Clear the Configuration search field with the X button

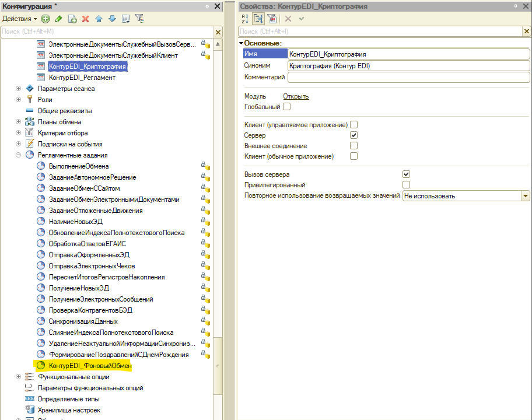[x=218, y=32]
